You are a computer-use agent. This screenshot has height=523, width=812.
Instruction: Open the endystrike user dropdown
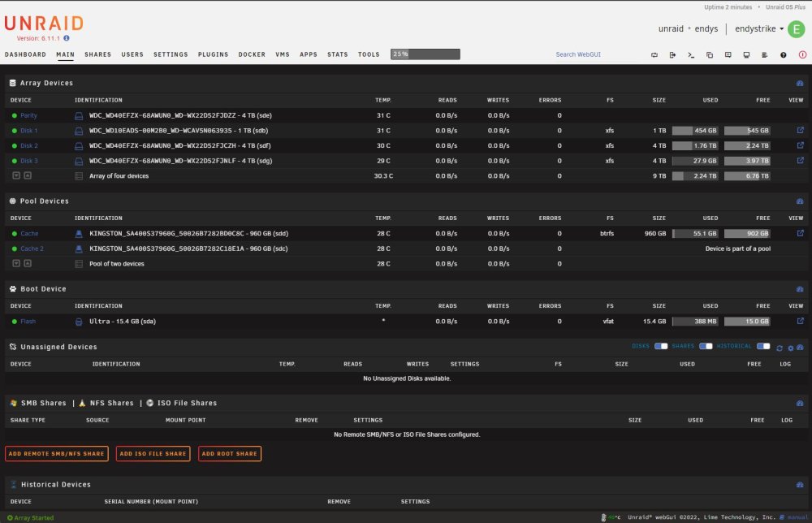759,29
